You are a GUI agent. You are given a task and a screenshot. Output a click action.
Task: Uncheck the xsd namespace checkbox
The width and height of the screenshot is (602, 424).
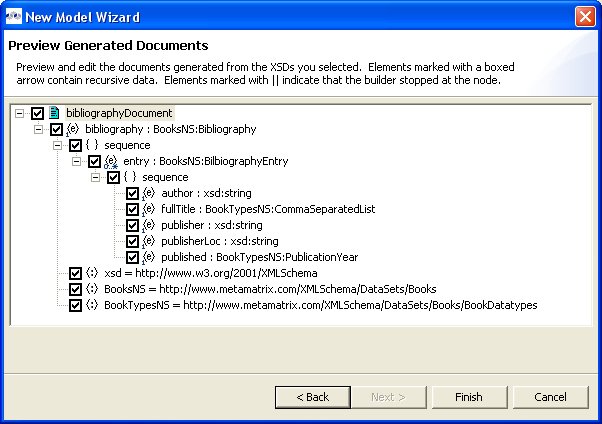(75, 273)
